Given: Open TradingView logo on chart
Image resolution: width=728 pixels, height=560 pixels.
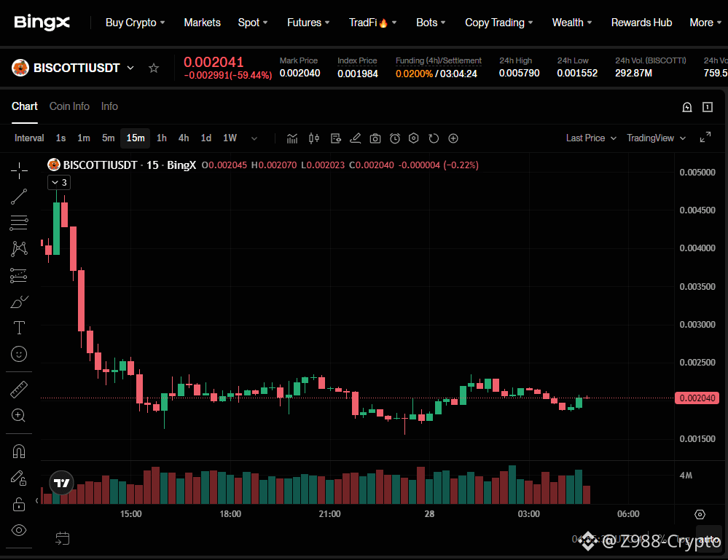Looking at the screenshot, I should pos(62,483).
